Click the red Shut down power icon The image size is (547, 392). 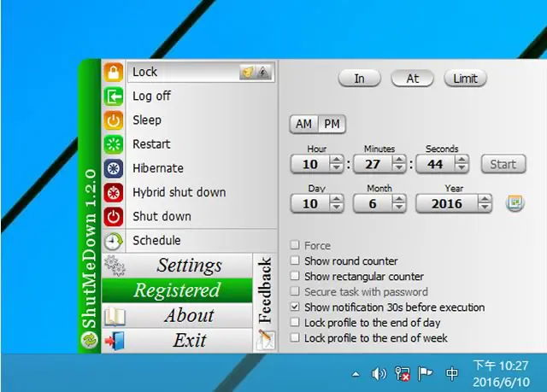tap(114, 216)
